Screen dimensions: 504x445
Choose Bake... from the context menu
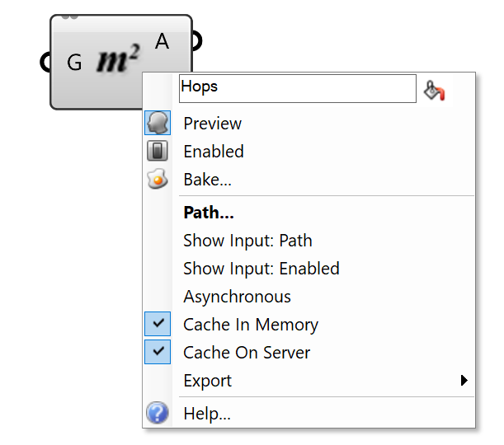(207, 179)
